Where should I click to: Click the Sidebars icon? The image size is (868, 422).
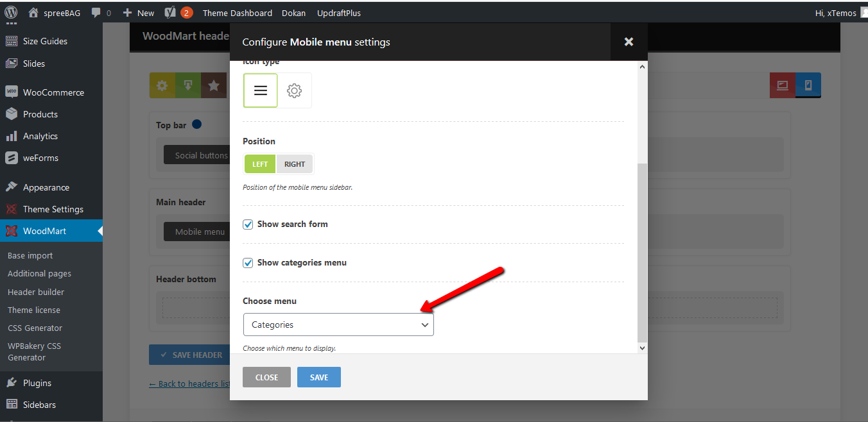(x=12, y=405)
